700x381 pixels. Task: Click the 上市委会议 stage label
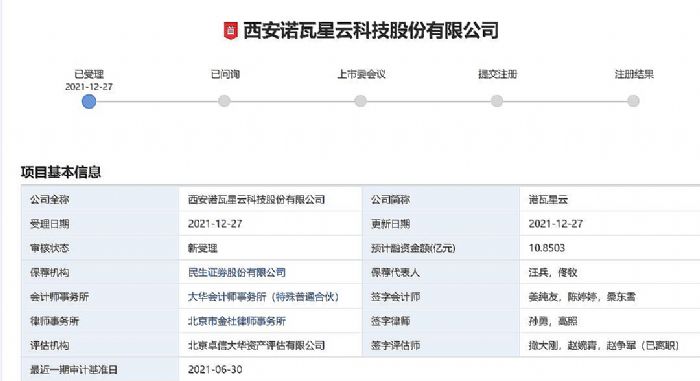pyautogui.click(x=361, y=74)
